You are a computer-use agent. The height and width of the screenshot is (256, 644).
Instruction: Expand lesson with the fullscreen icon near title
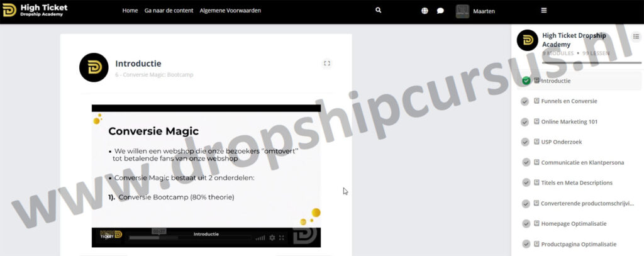coord(326,64)
